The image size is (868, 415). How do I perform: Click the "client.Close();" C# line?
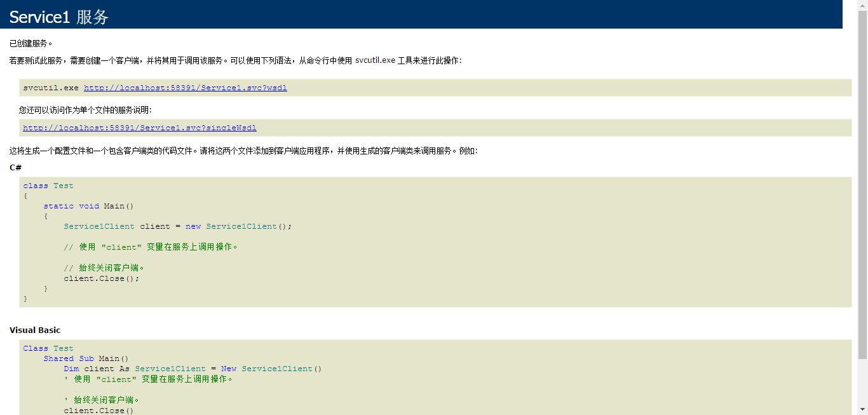101,278
